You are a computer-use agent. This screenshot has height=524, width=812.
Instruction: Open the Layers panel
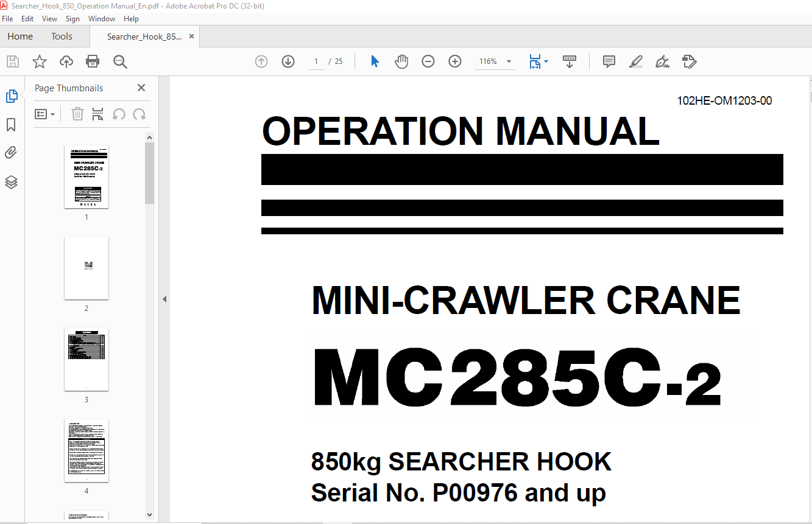11,182
